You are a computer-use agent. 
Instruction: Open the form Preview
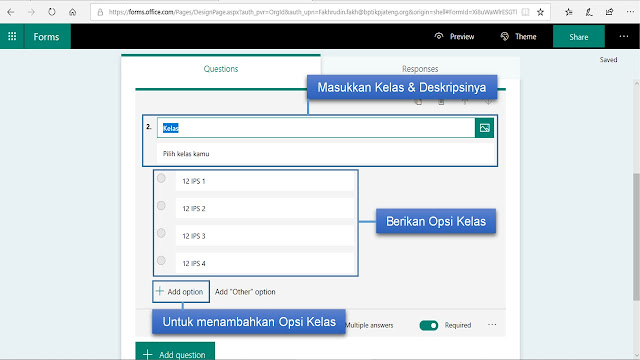tap(454, 37)
